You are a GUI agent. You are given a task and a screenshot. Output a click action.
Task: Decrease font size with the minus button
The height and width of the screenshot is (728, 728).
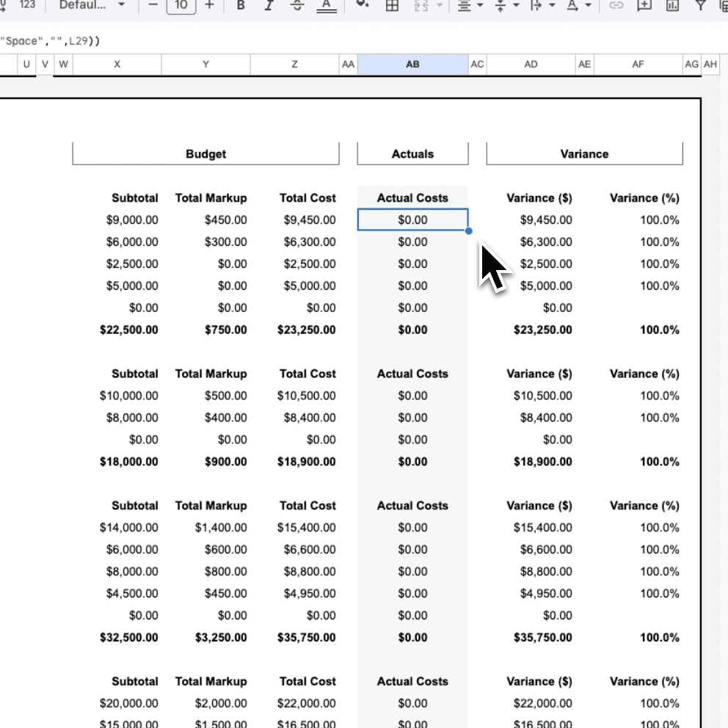coord(152,6)
